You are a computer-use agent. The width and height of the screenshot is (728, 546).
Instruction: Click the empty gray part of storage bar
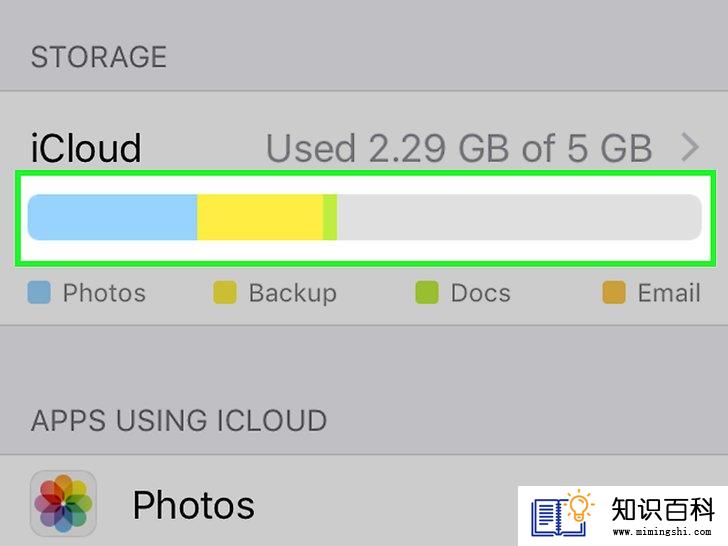point(519,217)
